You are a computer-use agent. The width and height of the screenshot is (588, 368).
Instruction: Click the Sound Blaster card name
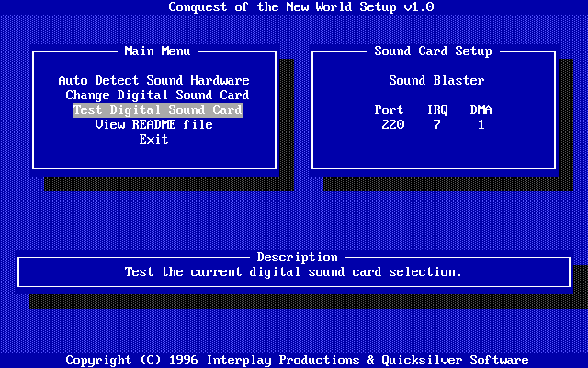tap(436, 80)
